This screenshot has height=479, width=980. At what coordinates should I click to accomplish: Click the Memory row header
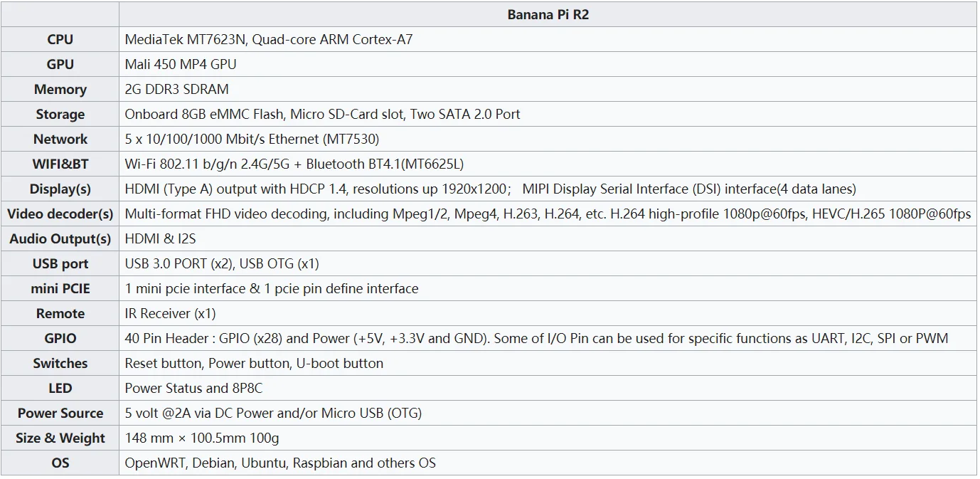coord(60,90)
